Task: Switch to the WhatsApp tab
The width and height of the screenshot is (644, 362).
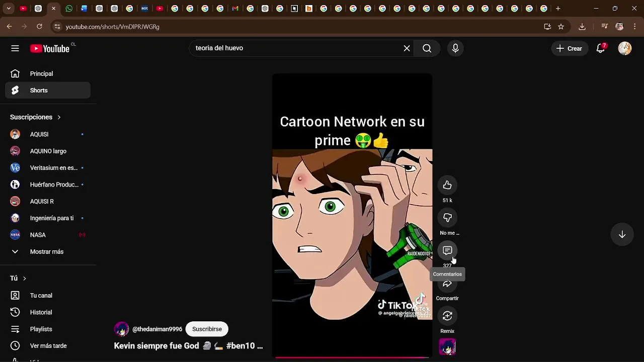Action: [x=69, y=9]
